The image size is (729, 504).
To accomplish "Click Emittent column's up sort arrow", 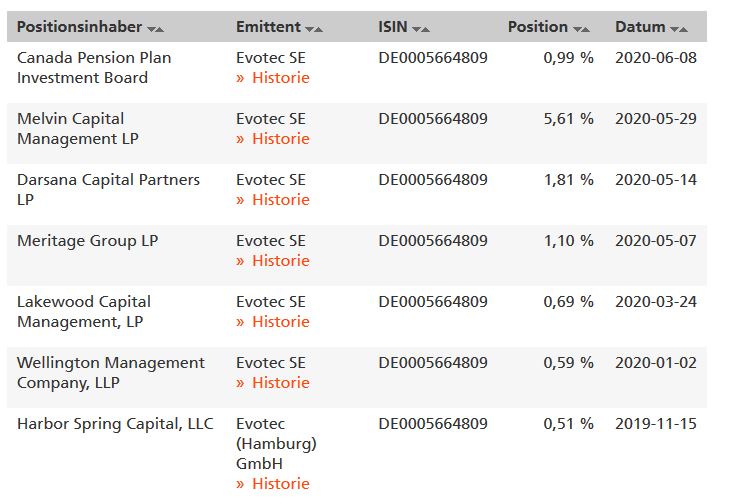I will tap(318, 29).
